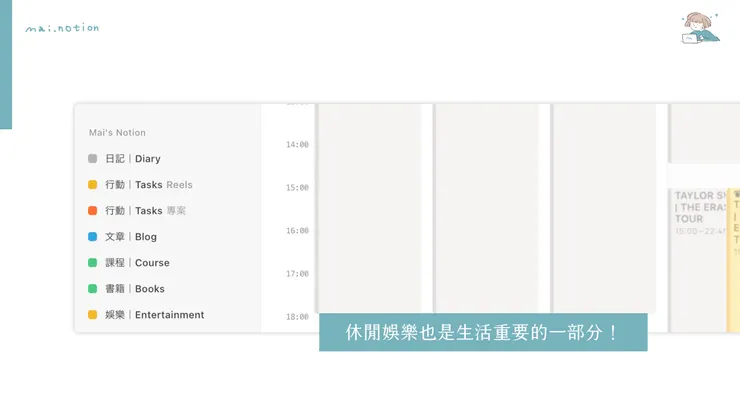Open the gray Taylor Swift Eras Tour event
Viewport: 740px width, 416px height.
[698, 260]
